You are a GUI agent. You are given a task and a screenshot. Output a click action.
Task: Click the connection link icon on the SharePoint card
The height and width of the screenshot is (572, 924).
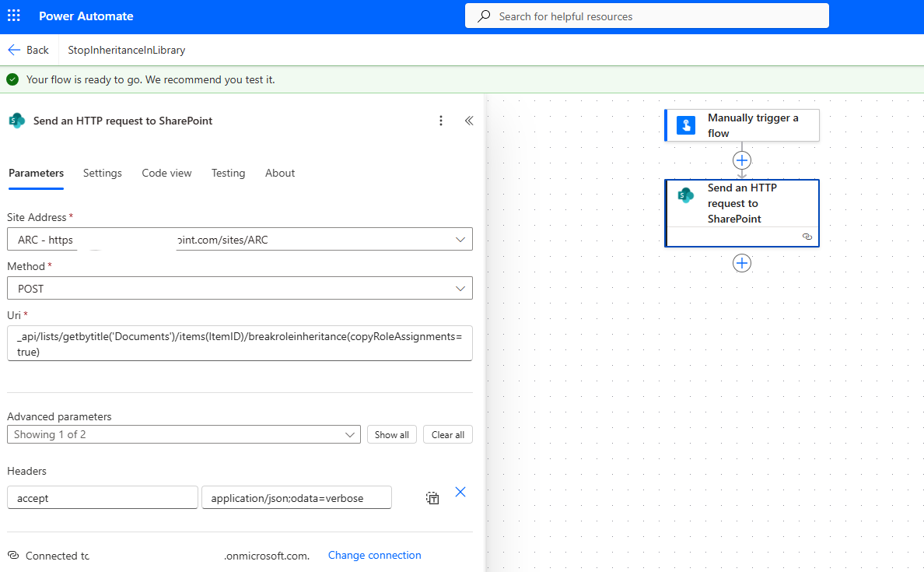(x=807, y=237)
